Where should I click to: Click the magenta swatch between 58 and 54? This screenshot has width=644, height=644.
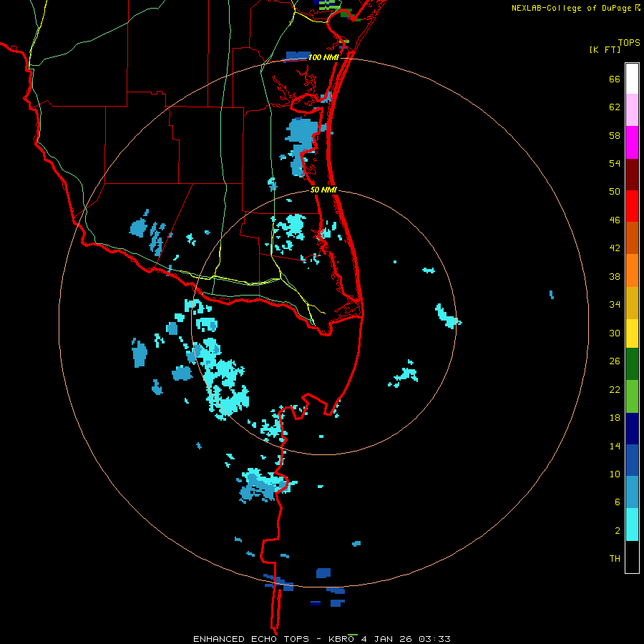click(x=632, y=142)
